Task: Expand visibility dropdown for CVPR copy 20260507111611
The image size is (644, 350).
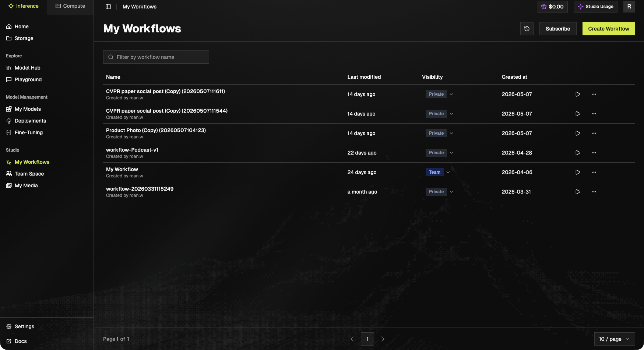Action: tap(451, 94)
